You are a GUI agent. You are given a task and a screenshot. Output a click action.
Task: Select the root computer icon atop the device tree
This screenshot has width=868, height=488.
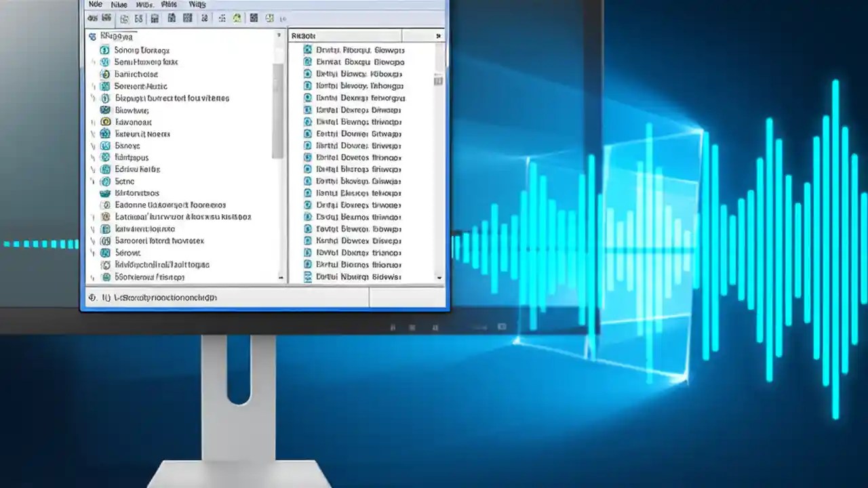(x=94, y=36)
